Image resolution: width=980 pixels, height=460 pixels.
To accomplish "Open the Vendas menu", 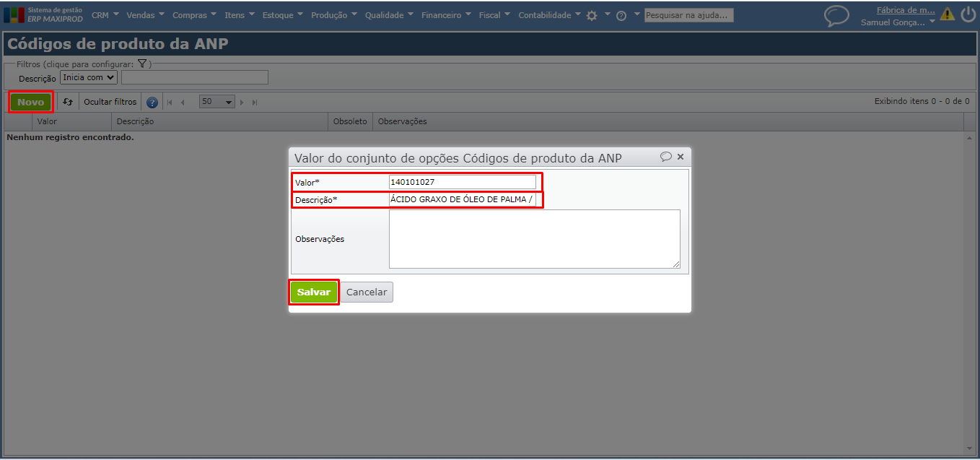I will point(145,15).
